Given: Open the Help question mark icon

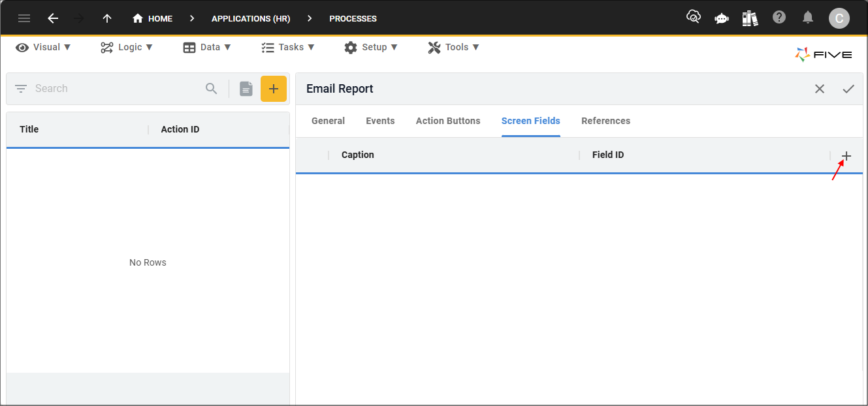Looking at the screenshot, I should pyautogui.click(x=779, y=16).
